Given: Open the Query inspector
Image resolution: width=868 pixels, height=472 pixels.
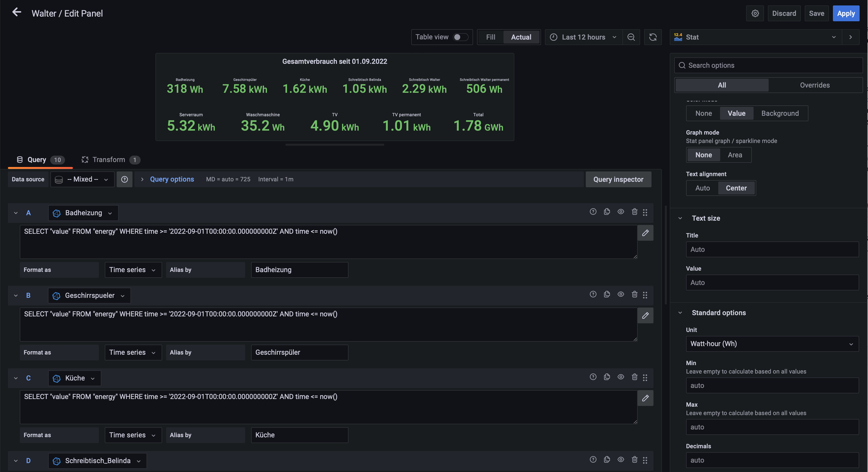Looking at the screenshot, I should pyautogui.click(x=618, y=180).
